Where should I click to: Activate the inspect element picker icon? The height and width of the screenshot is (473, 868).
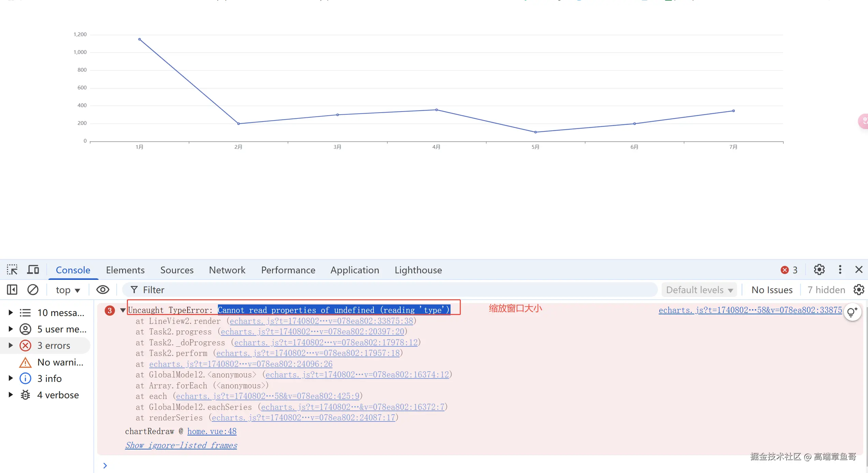[x=12, y=270]
